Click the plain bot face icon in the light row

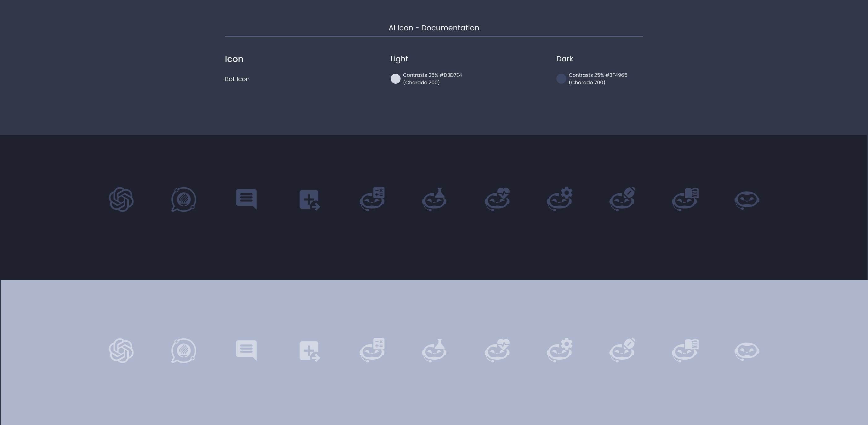pos(747,352)
